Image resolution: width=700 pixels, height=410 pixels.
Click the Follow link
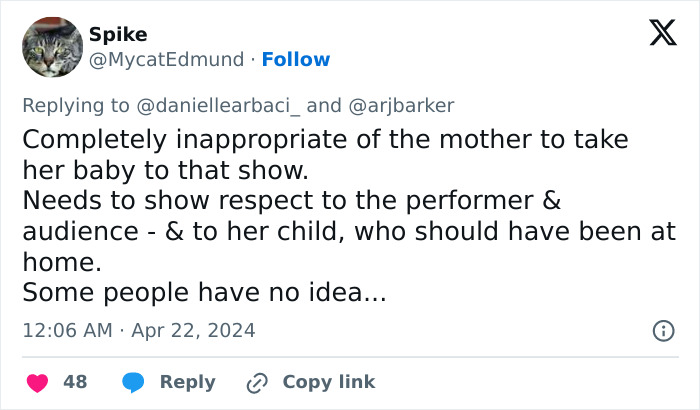click(x=296, y=60)
